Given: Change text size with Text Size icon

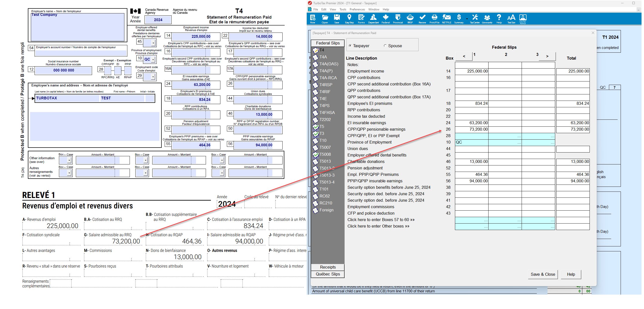Looking at the screenshot, I should [x=511, y=19].
